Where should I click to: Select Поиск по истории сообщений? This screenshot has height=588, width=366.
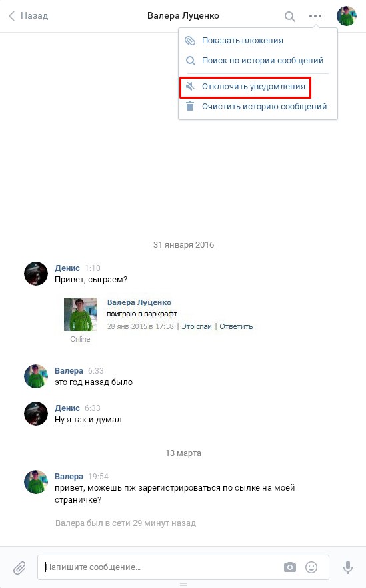(263, 60)
